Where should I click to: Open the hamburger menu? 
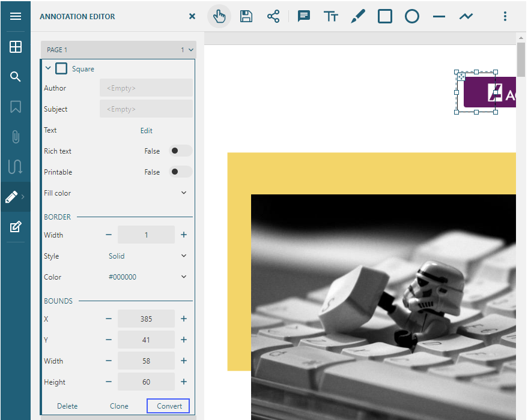(x=16, y=16)
